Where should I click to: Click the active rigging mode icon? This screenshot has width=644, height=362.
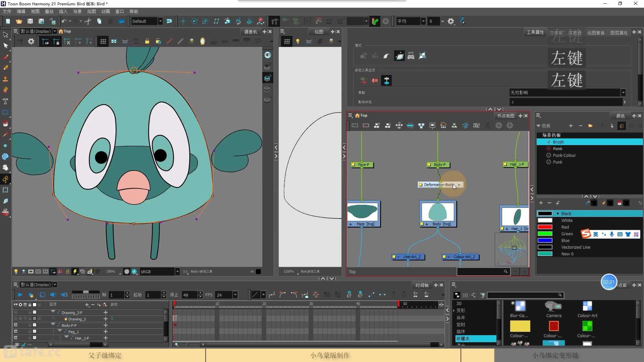[399, 56]
